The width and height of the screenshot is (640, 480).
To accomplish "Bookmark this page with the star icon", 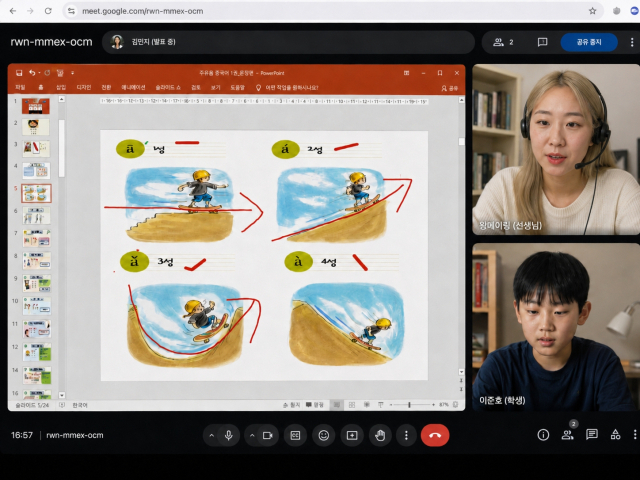I will pyautogui.click(x=592, y=11).
